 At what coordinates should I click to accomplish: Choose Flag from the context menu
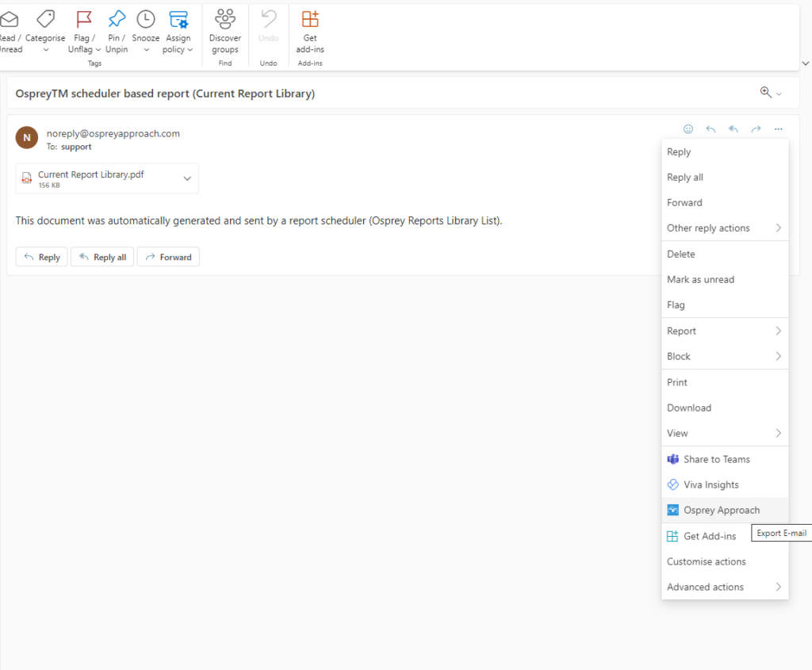point(725,305)
